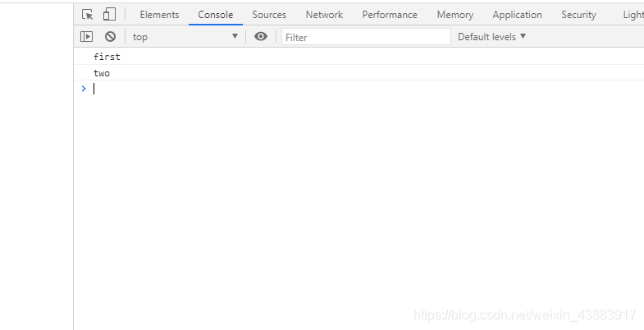Open the Sources tab

(x=269, y=15)
